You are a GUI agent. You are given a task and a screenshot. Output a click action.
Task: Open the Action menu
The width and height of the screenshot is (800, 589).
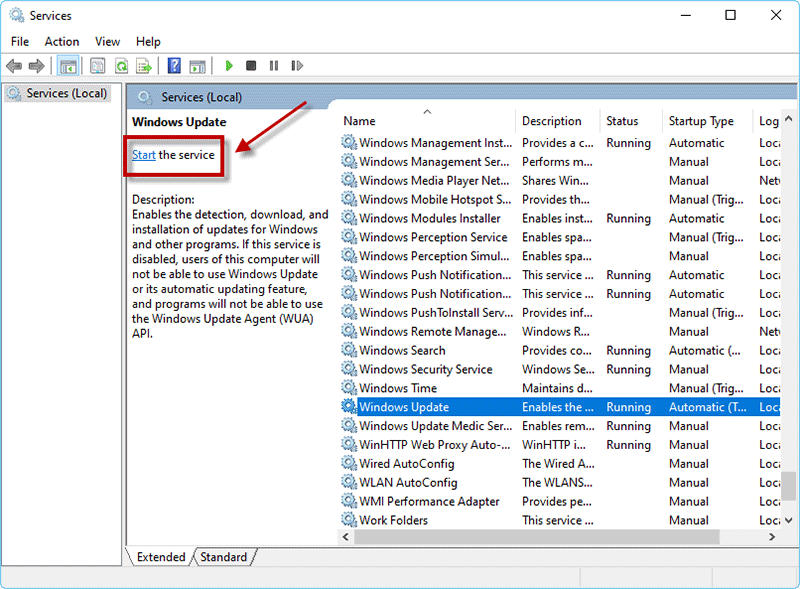click(x=62, y=41)
